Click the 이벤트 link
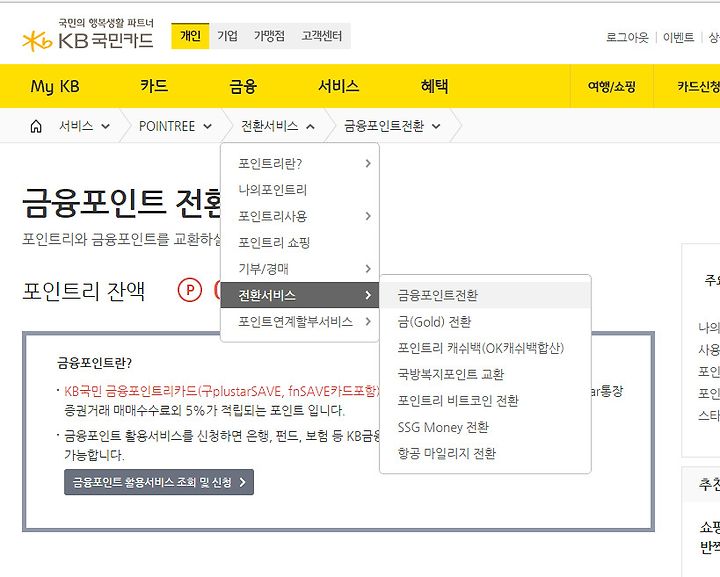The width and height of the screenshot is (720, 577). click(679, 37)
